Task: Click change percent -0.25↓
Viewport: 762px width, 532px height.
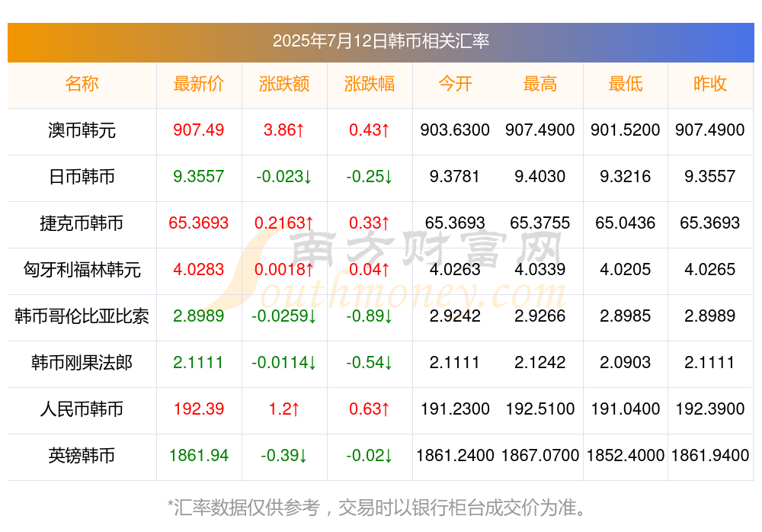Action: tap(370, 176)
